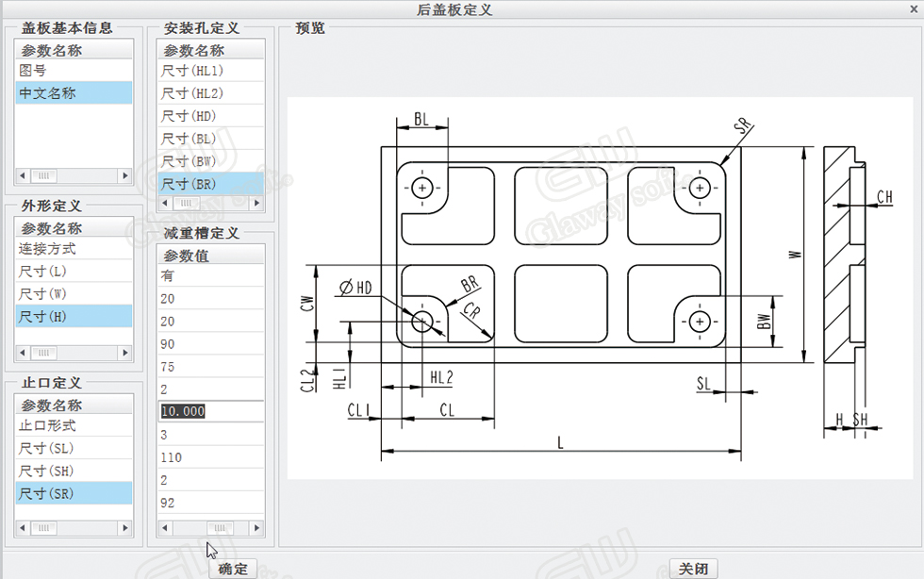Click 参数名称 header in 止口定义
Image resolution: width=924 pixels, height=579 pixels.
pyautogui.click(x=74, y=405)
